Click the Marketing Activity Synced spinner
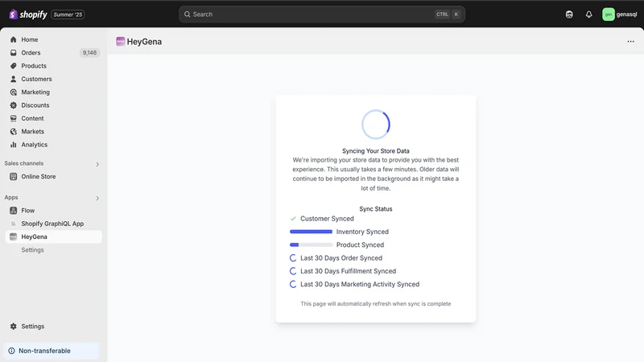This screenshot has height=362, width=644. click(x=293, y=285)
